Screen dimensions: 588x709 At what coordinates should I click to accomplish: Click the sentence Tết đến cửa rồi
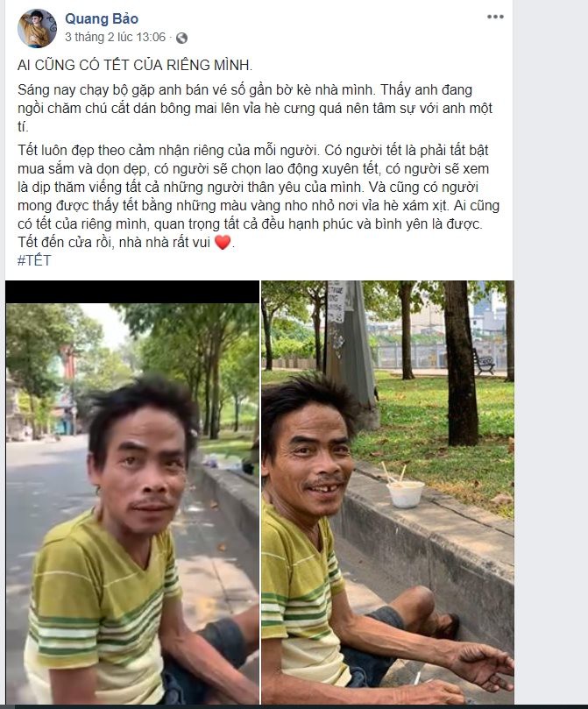tap(126, 243)
